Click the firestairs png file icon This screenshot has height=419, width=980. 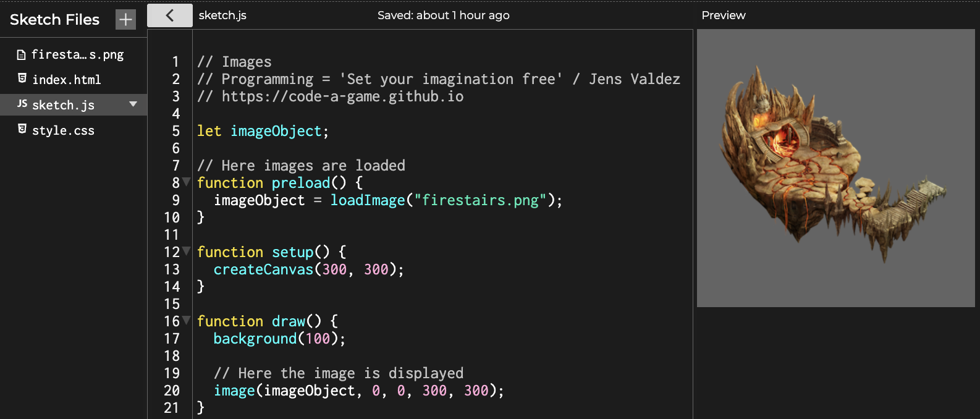pyautogui.click(x=21, y=55)
